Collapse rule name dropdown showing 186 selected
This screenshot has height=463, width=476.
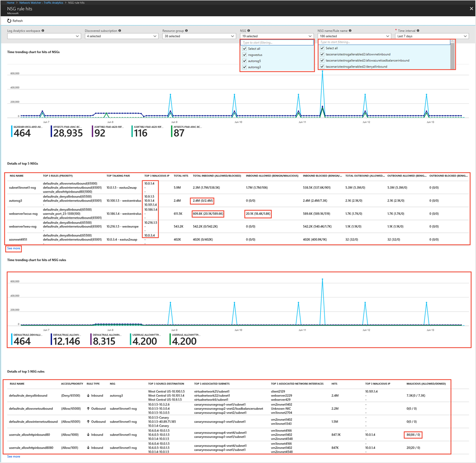coord(354,36)
